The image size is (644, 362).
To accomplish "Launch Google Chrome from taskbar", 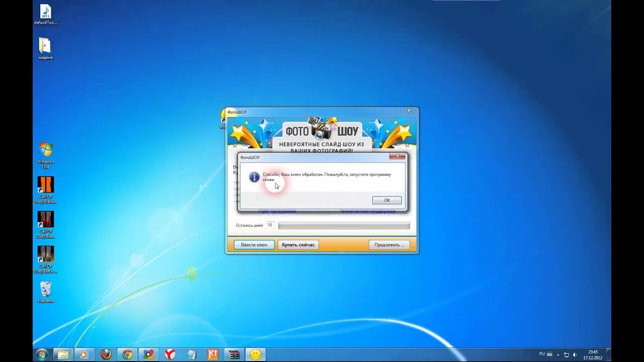I will [127, 354].
